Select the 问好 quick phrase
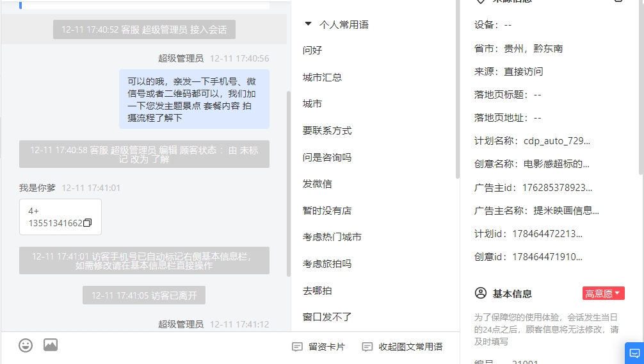Viewport: 644px width, 364px height. (x=312, y=50)
